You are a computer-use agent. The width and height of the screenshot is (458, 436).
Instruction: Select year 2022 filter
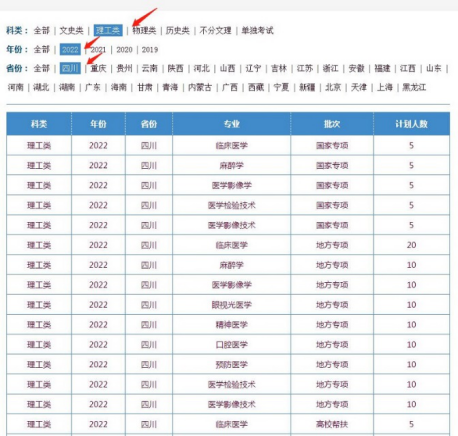[70, 50]
